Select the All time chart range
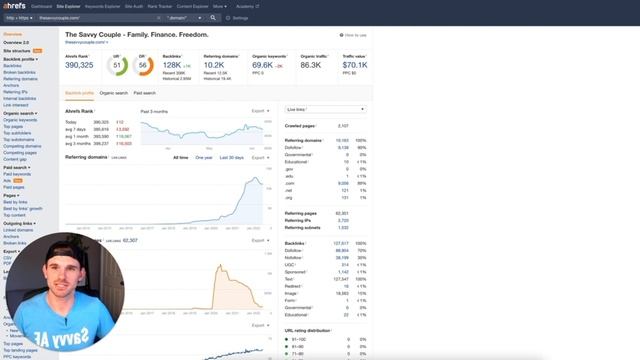640x360 pixels. tap(180, 158)
